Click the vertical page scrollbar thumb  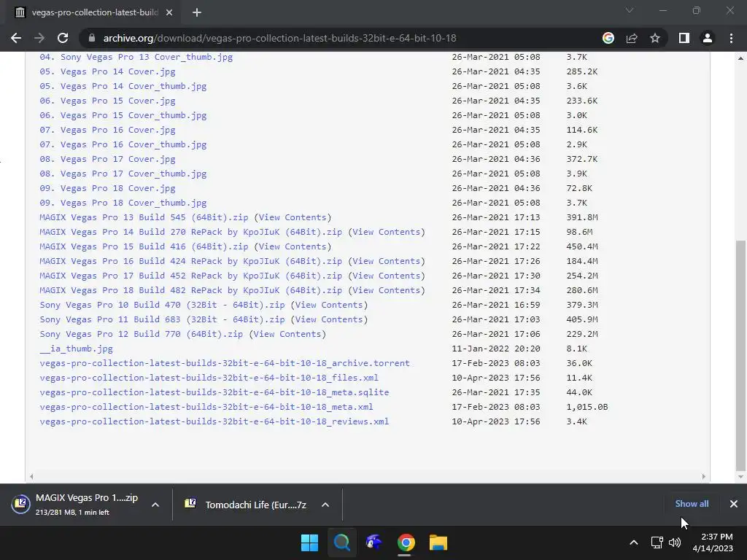pyautogui.click(x=740, y=355)
